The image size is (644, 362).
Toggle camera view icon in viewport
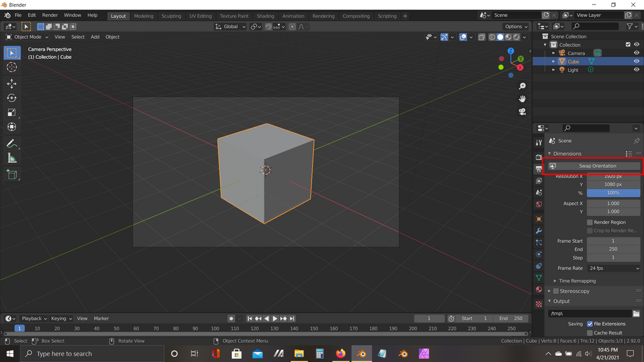[522, 111]
